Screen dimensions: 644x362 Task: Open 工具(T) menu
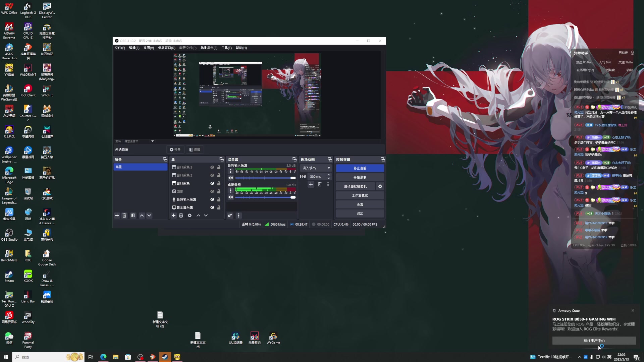tap(226, 48)
